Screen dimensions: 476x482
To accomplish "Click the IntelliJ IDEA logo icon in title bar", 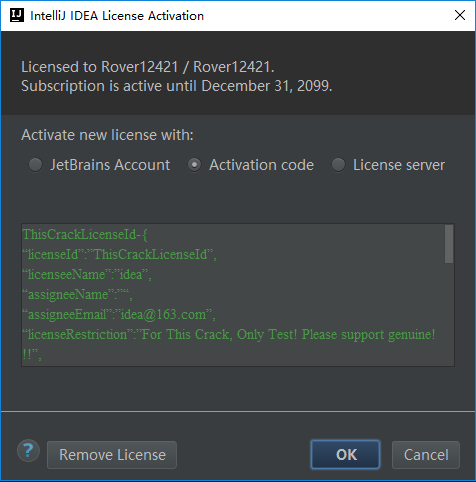I will (17, 15).
